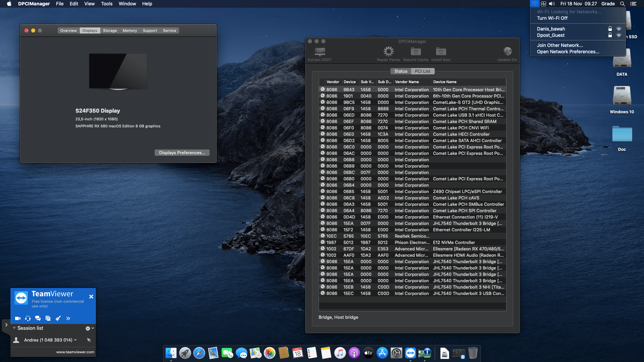
Task: Select the PCI List tab
Action: click(423, 71)
